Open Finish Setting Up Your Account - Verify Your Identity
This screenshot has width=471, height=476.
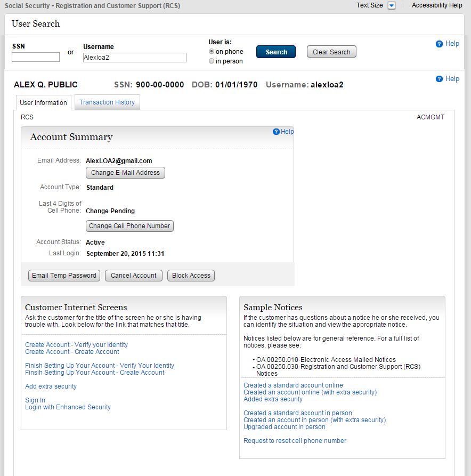[x=100, y=366]
